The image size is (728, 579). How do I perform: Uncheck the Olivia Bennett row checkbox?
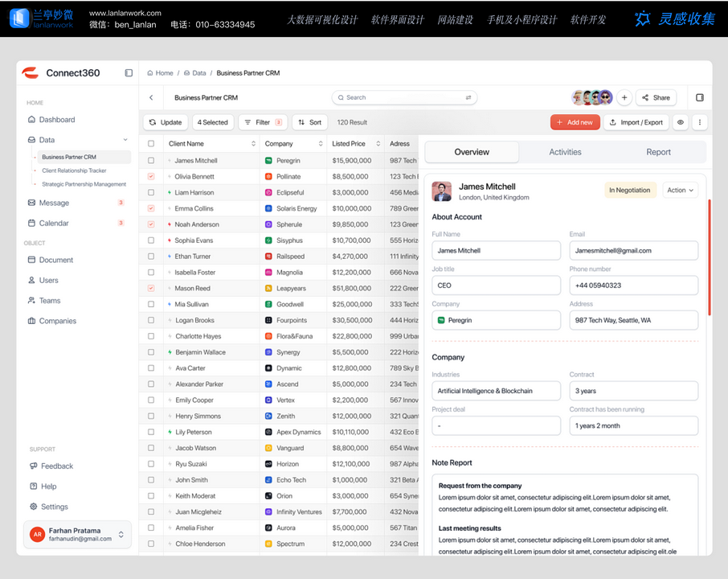coord(151,177)
